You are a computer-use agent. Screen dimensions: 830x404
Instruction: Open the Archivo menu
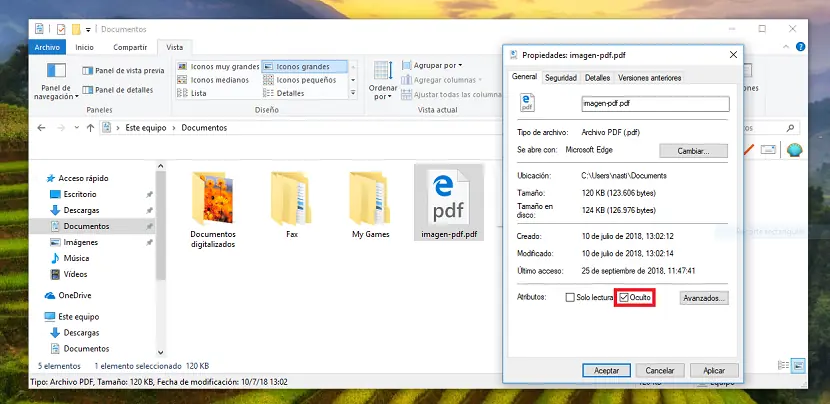(x=47, y=47)
